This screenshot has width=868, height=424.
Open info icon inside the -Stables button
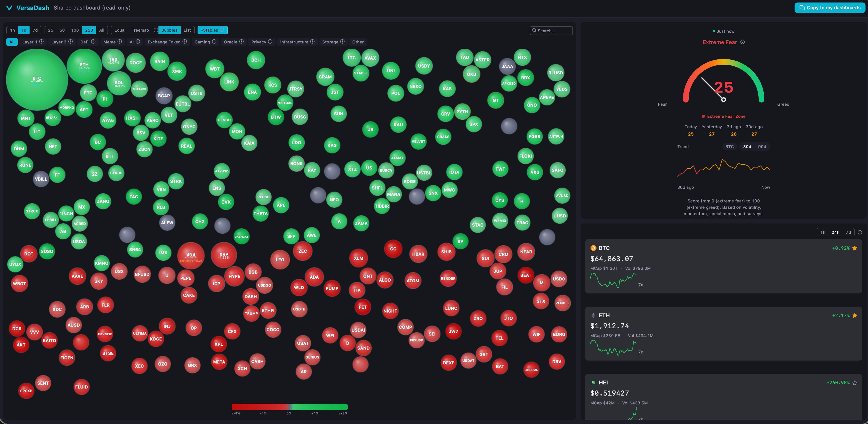[x=222, y=30]
